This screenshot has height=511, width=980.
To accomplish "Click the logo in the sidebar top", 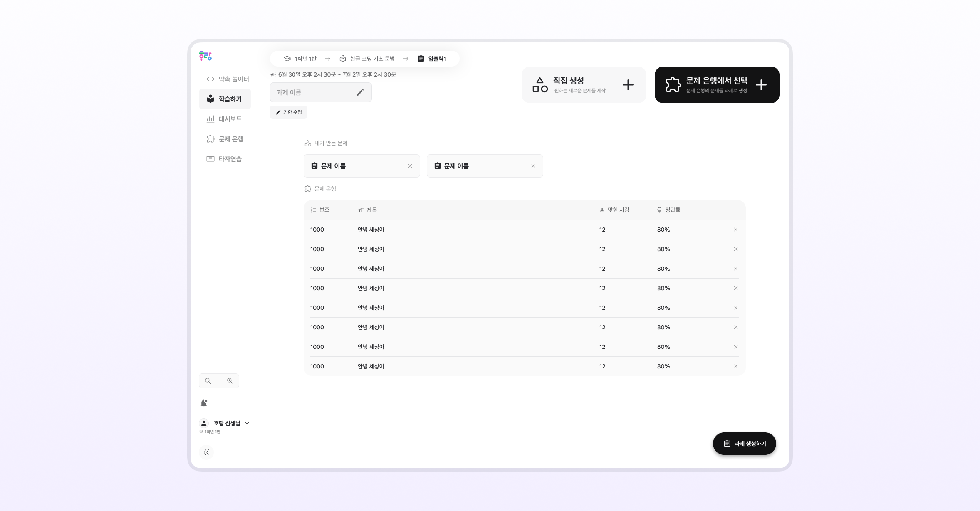I will pyautogui.click(x=205, y=56).
